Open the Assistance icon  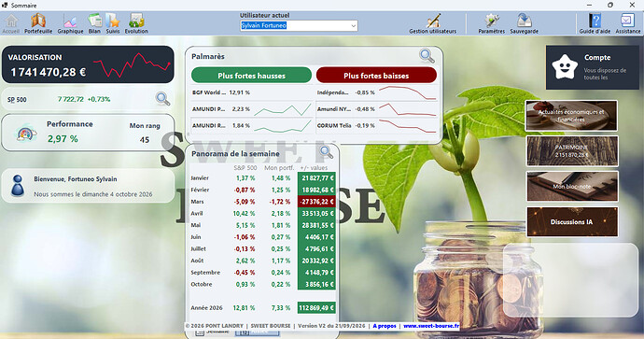[x=627, y=24]
